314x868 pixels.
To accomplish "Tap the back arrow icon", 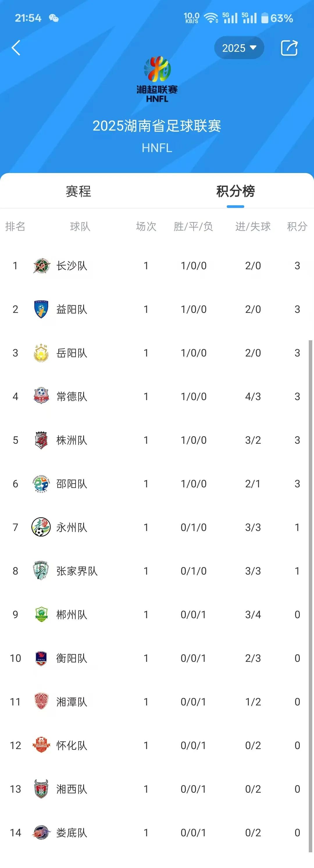I will (x=16, y=48).
